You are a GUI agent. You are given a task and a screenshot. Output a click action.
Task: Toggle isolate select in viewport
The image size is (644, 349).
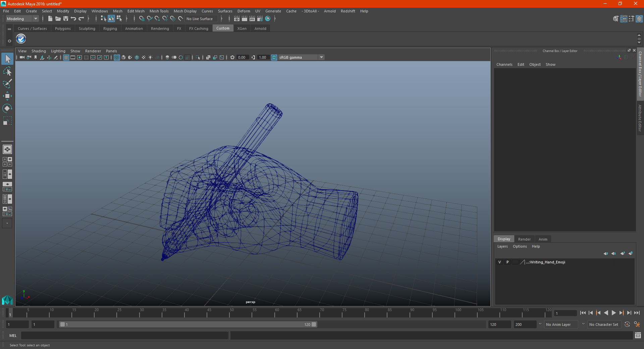pos(198,57)
